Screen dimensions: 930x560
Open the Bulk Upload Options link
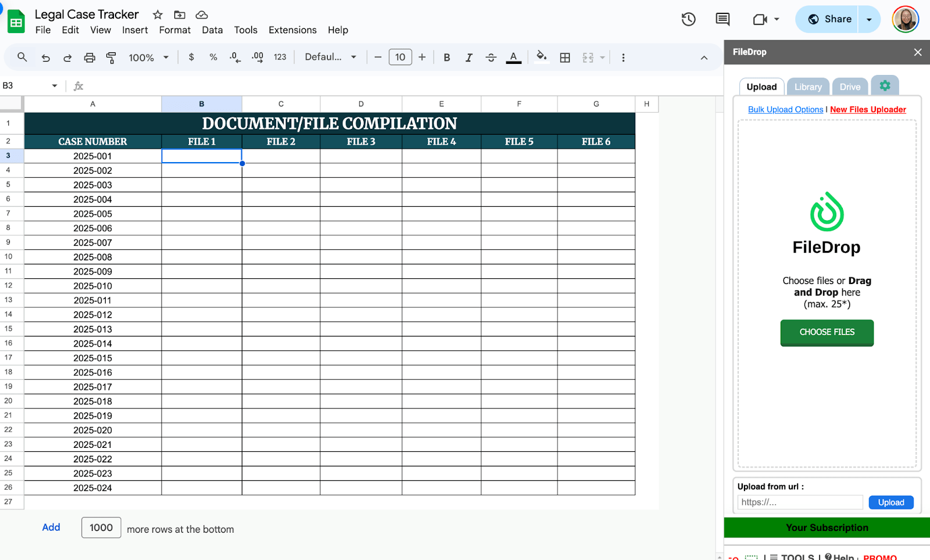point(785,110)
